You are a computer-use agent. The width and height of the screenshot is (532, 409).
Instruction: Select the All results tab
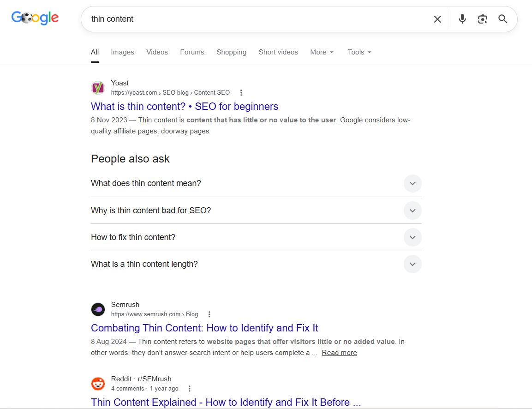coord(95,52)
